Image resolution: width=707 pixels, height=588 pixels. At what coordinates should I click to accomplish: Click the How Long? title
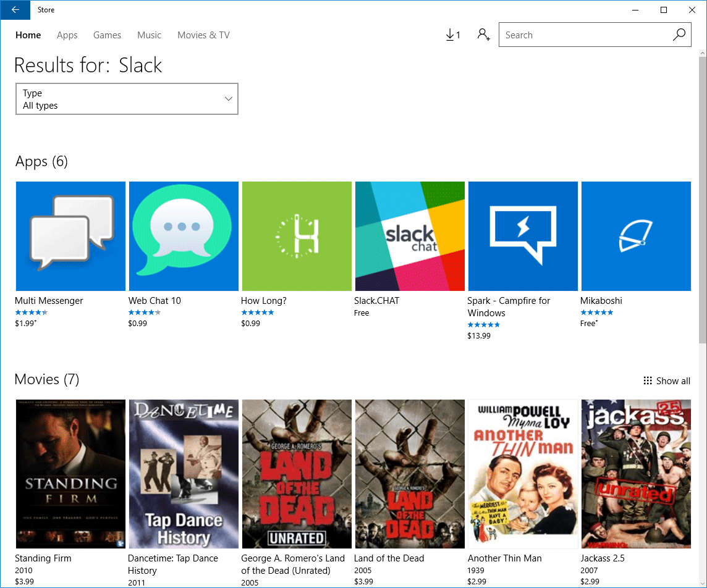264,301
